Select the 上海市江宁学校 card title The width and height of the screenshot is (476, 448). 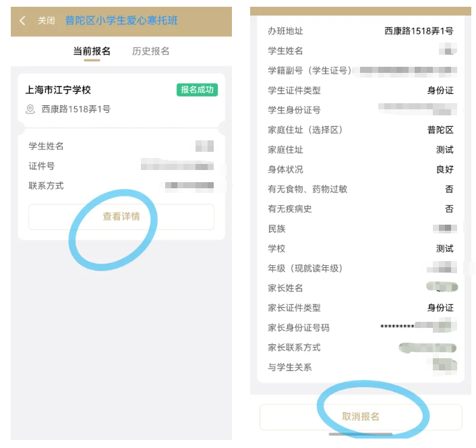pyautogui.click(x=58, y=90)
